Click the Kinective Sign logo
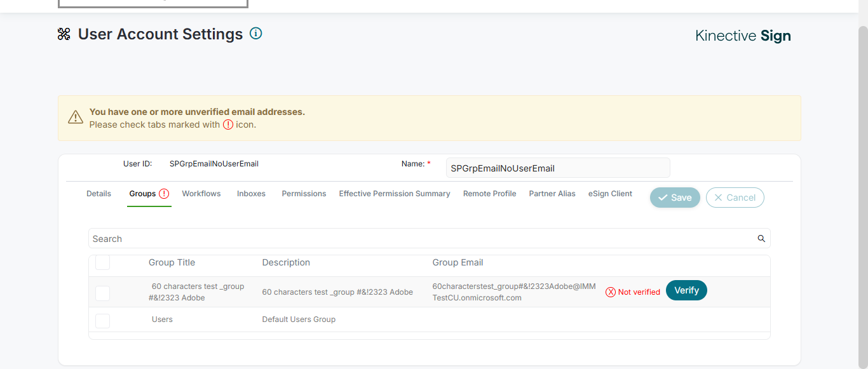This screenshot has width=868, height=369. coord(743,36)
